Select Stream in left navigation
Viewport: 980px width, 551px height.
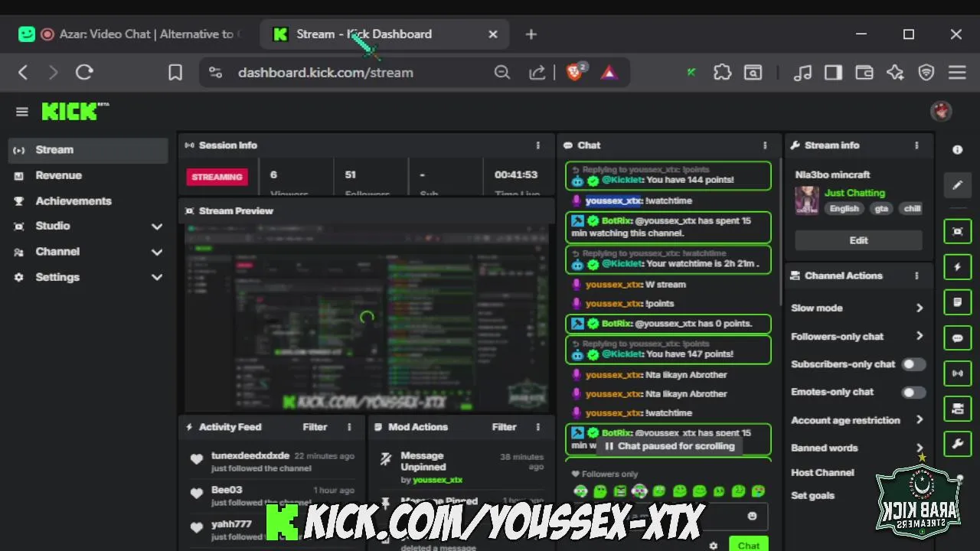coord(89,150)
